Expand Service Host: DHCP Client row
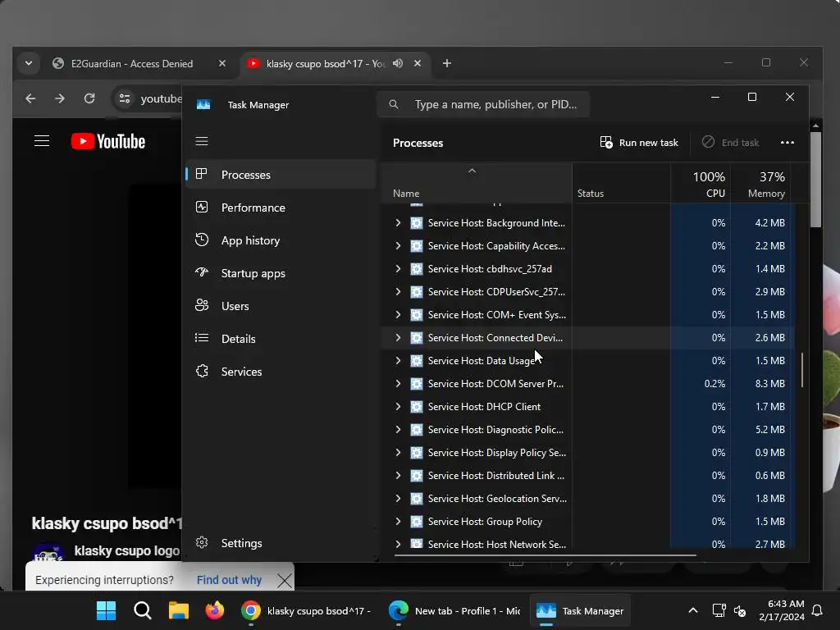The width and height of the screenshot is (840, 630). tap(398, 407)
